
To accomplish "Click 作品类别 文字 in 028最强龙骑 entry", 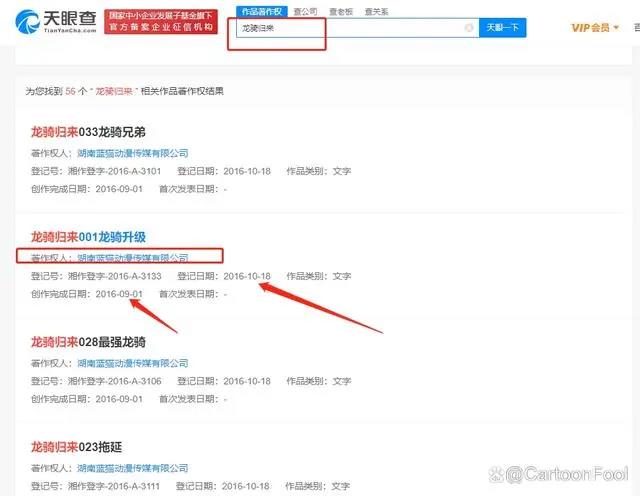I will pos(319,381).
